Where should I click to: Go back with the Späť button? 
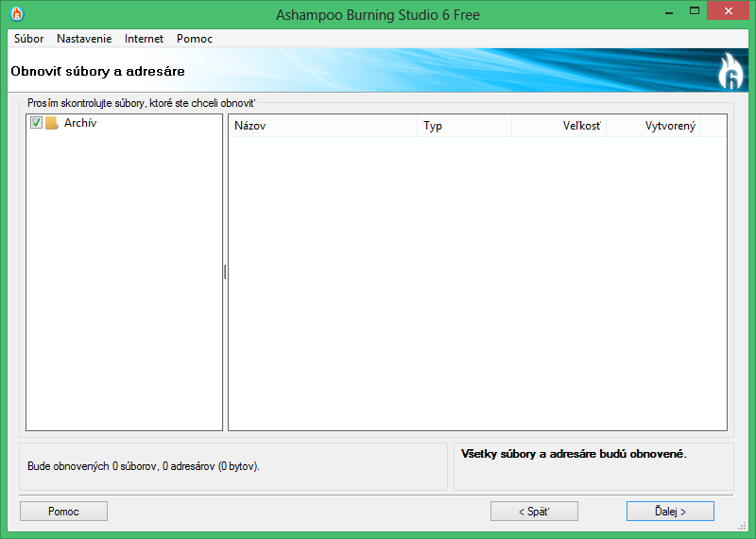click(534, 511)
